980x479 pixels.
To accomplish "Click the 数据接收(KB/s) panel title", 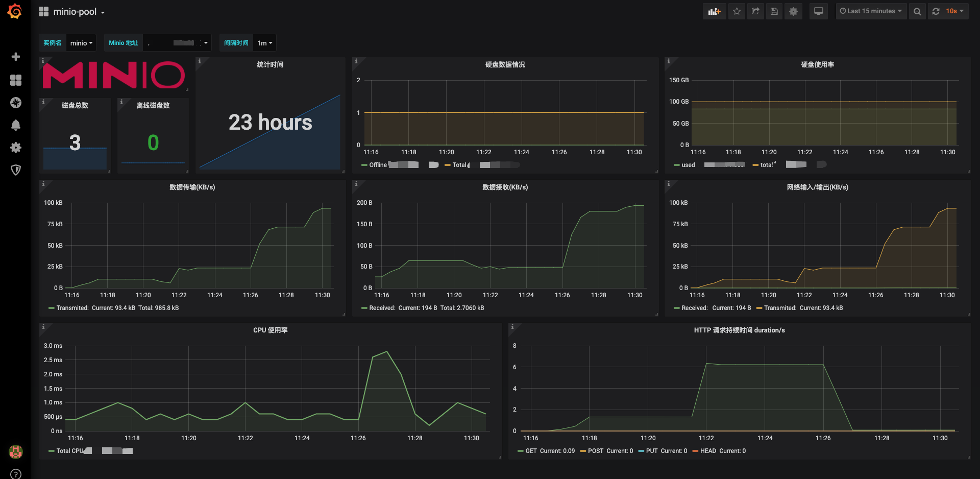I will click(x=505, y=187).
